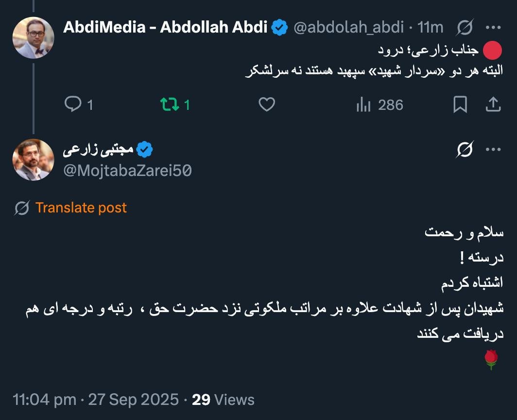Image resolution: width=517 pixels, height=420 pixels.
Task: Bookmark Abdollah Abdi's post
Action: [x=460, y=105]
